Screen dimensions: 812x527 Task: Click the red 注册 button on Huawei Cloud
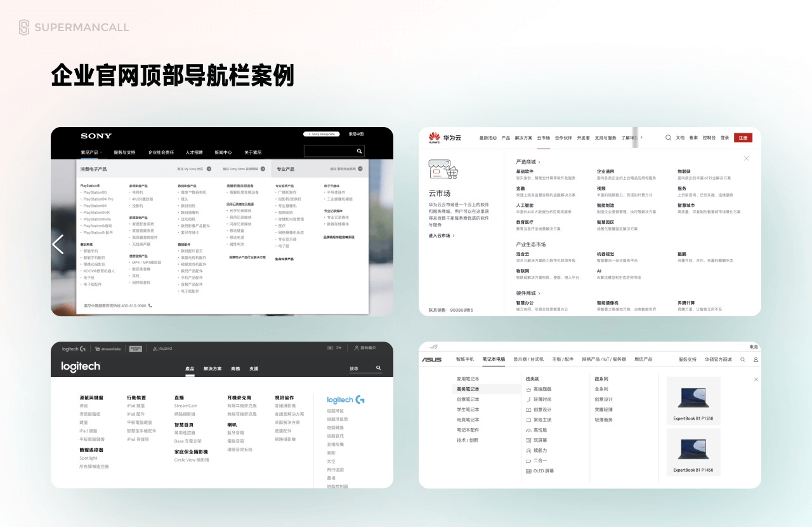click(x=743, y=137)
